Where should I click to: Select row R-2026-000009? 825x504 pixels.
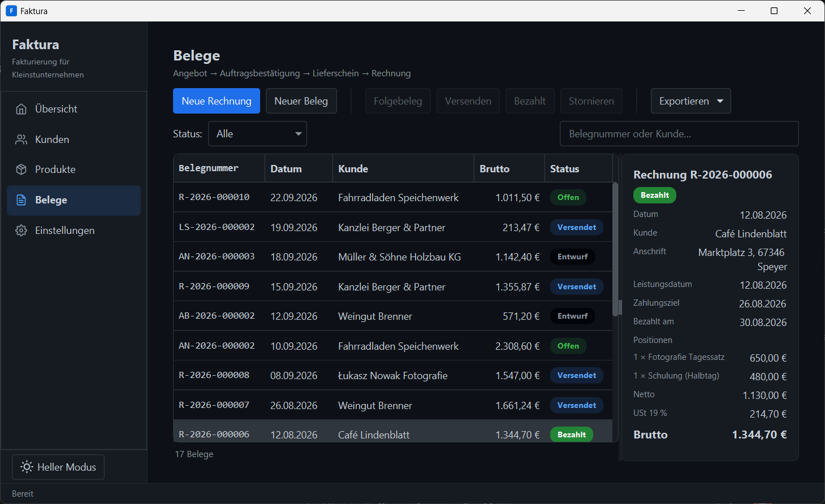click(393, 286)
